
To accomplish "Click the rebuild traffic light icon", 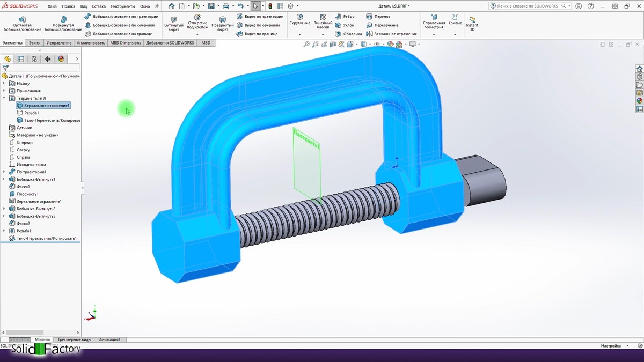I will [270, 6].
